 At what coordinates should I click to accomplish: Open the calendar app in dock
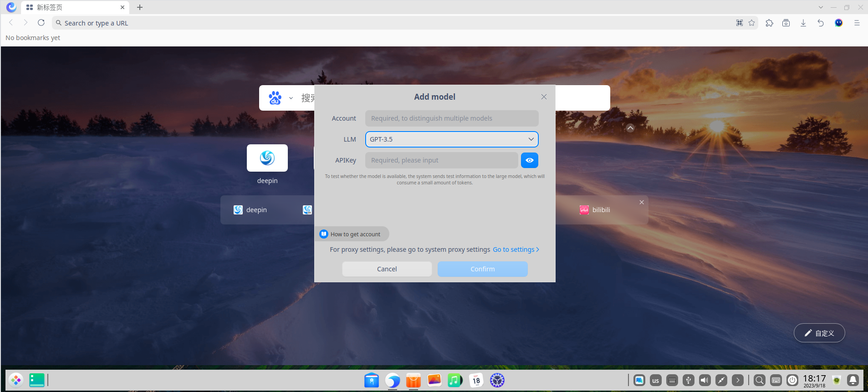click(476, 380)
